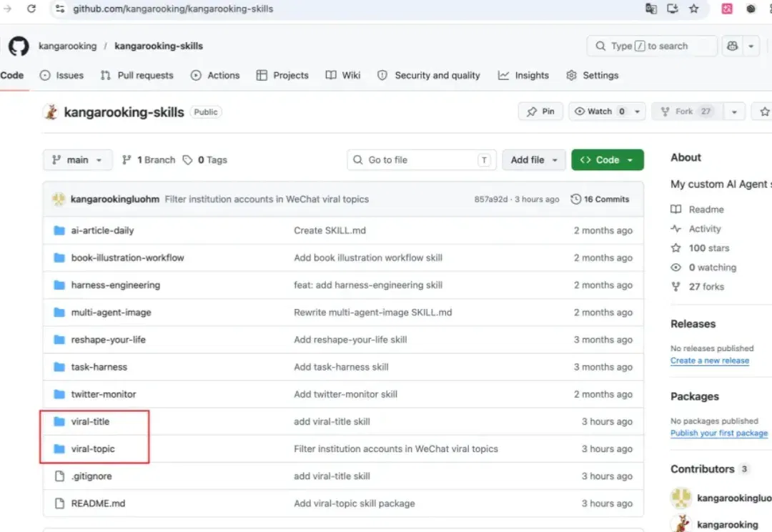Click the address bar URL

[x=173, y=9]
